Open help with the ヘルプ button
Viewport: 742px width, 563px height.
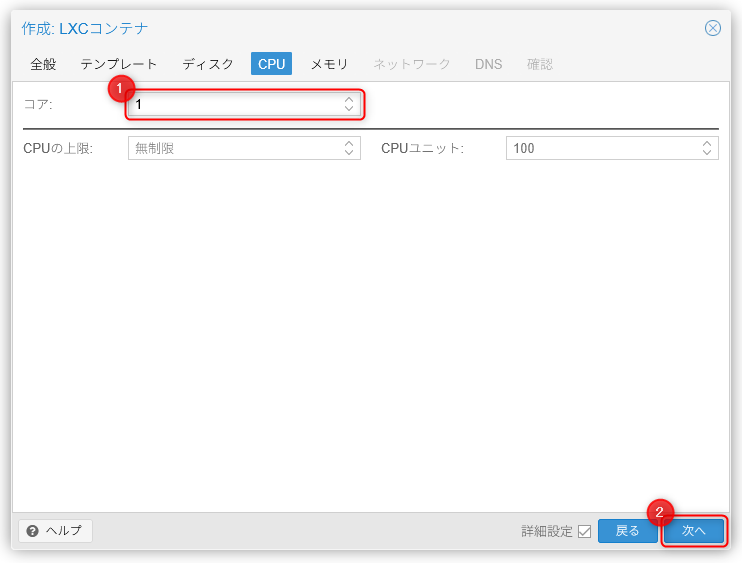coord(56,531)
